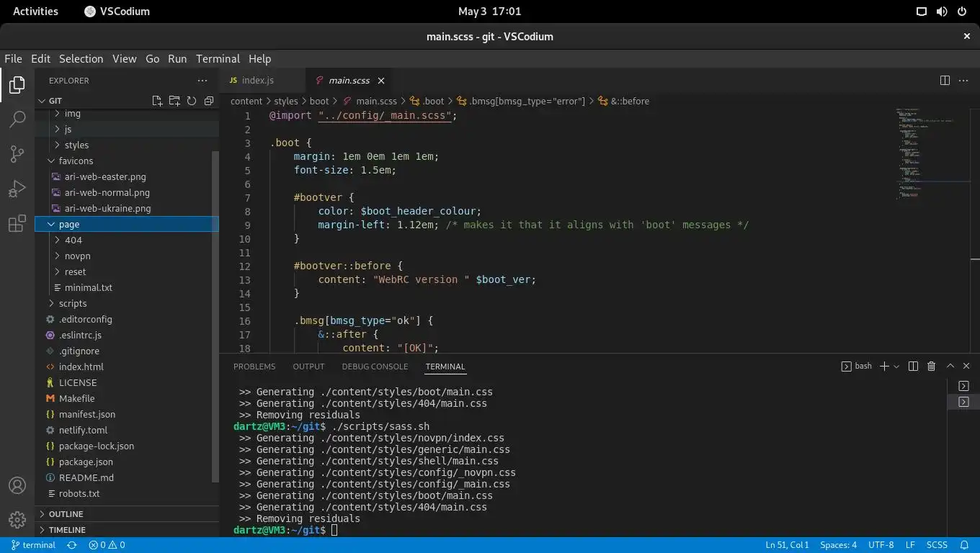Expand the img folder
This screenshot has width=980, height=553.
pos(127,113)
